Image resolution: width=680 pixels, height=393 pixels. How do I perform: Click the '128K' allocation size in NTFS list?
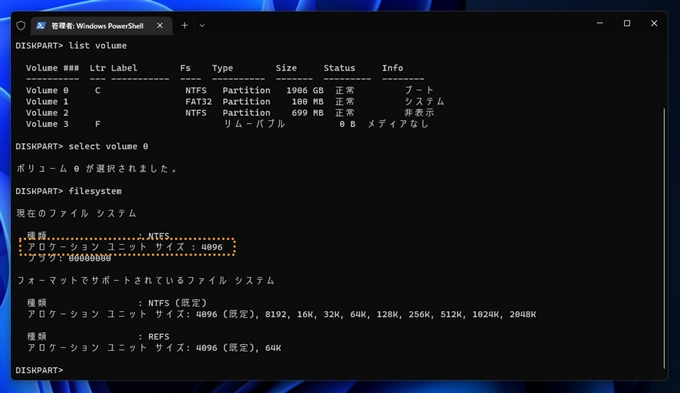387,314
